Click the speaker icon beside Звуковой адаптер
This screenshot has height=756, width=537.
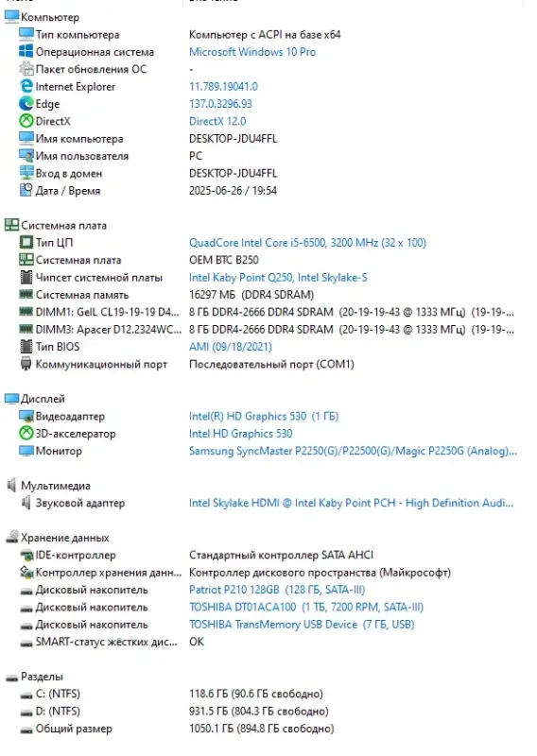[26, 503]
